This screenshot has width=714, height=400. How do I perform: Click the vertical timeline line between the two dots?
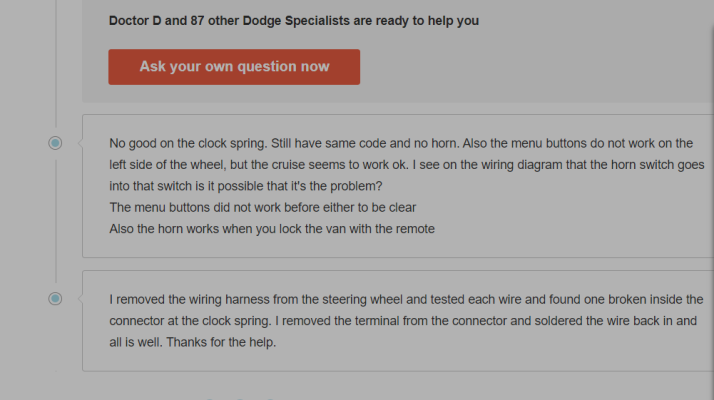[56, 221]
